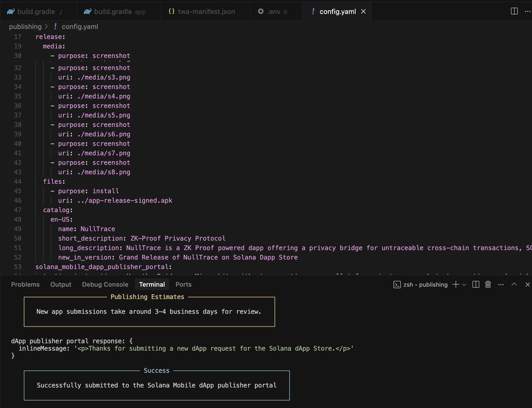Click line number 46 in gutter
This screenshot has height=408, width=532.
(18, 201)
